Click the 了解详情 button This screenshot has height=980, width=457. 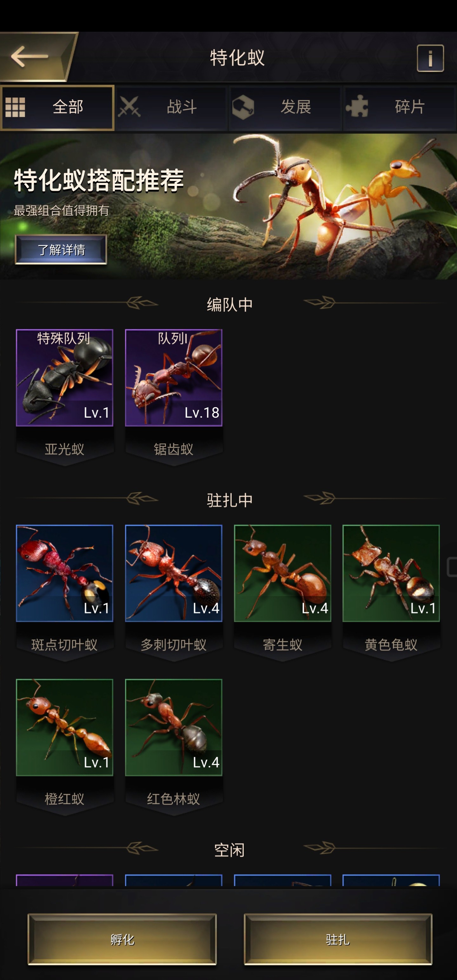point(61,249)
